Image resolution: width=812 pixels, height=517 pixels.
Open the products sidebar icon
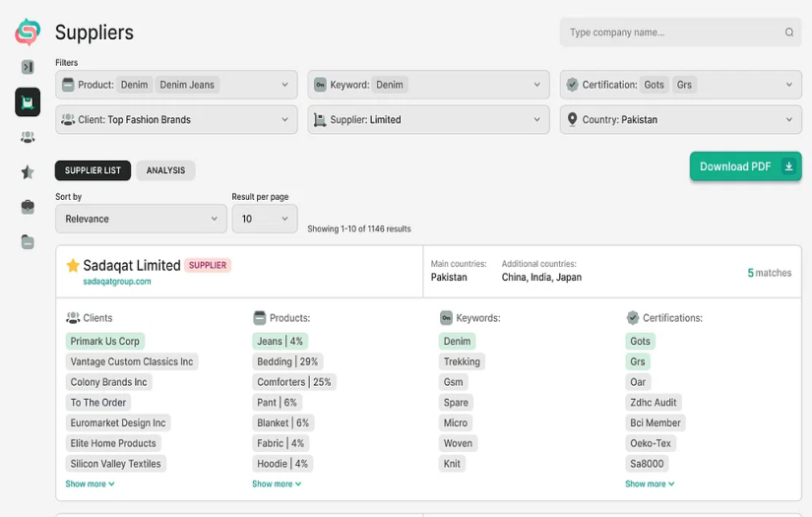[28, 242]
